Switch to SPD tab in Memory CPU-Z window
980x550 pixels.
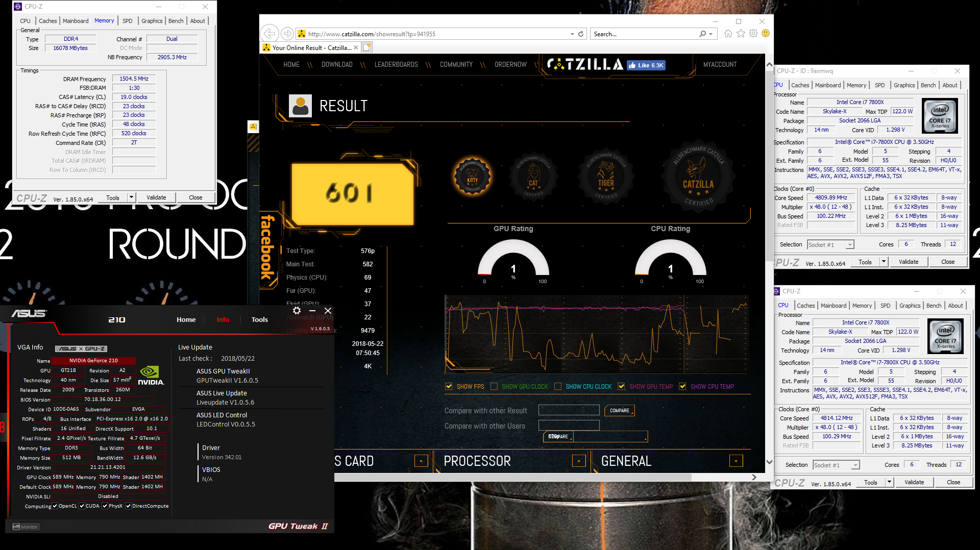[127, 21]
